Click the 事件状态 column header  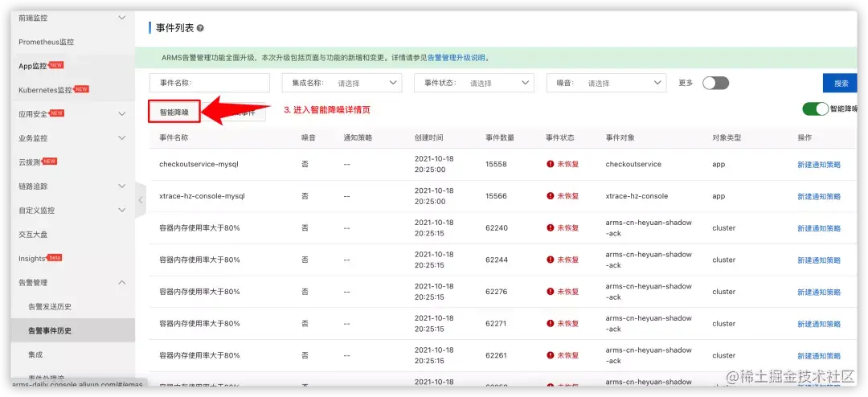559,138
